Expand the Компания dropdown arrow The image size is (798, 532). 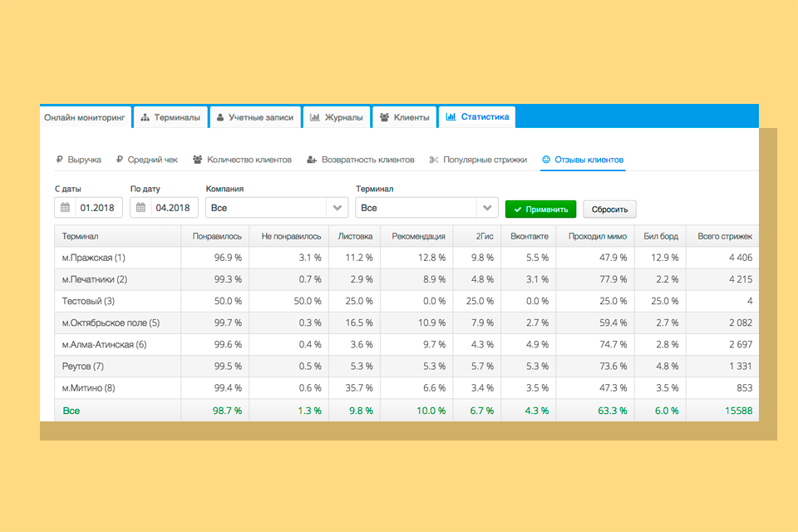click(x=337, y=208)
